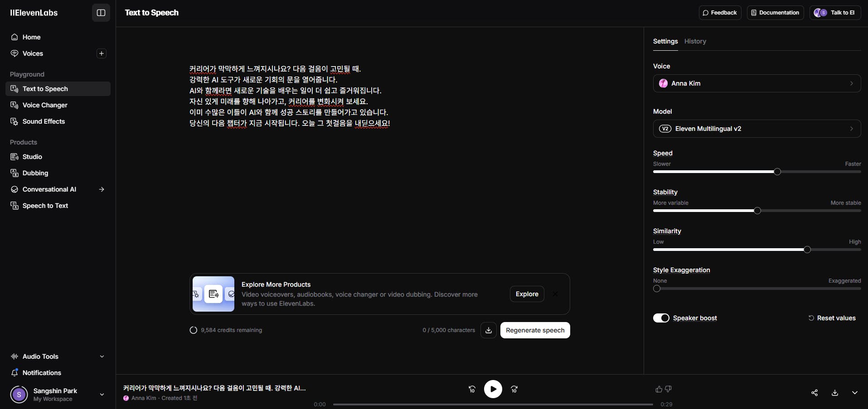Click the Similarity slider handle
The image size is (868, 409).
coord(807,250)
